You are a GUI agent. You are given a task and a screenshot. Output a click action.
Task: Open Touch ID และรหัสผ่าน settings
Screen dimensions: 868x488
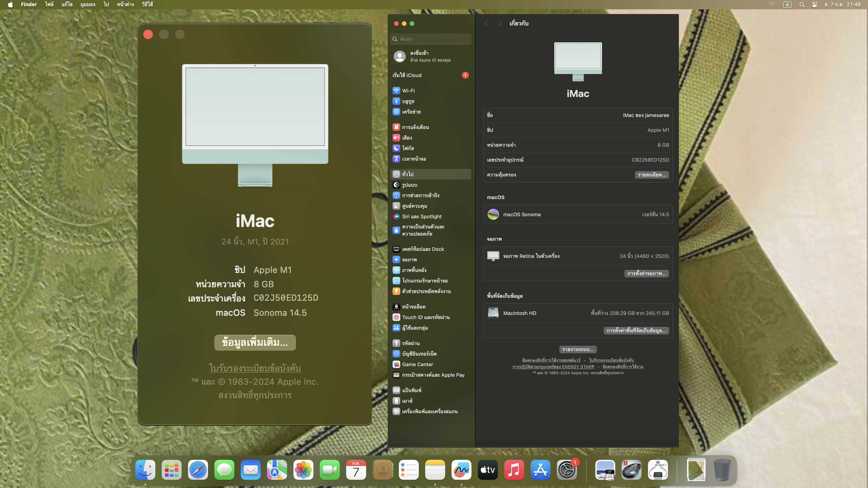(430, 317)
